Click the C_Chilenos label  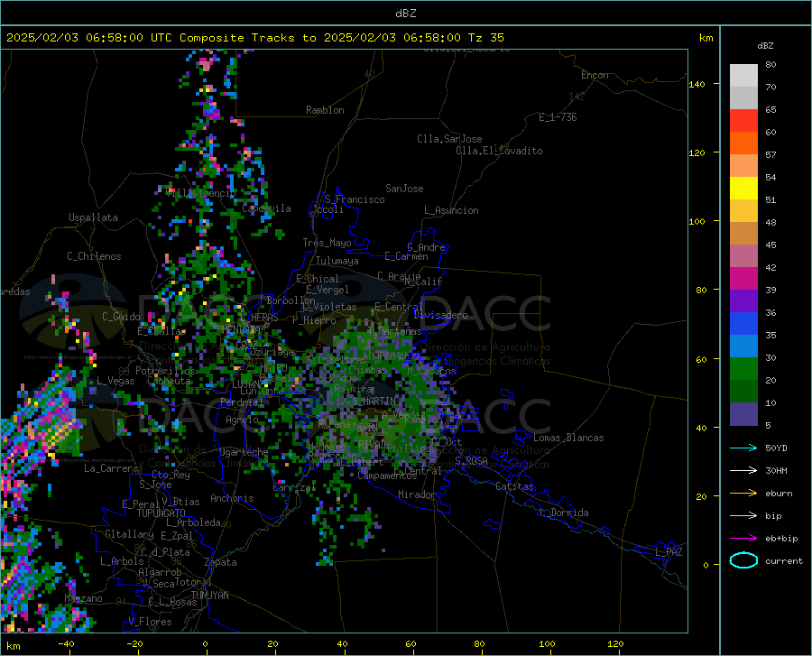tap(94, 256)
